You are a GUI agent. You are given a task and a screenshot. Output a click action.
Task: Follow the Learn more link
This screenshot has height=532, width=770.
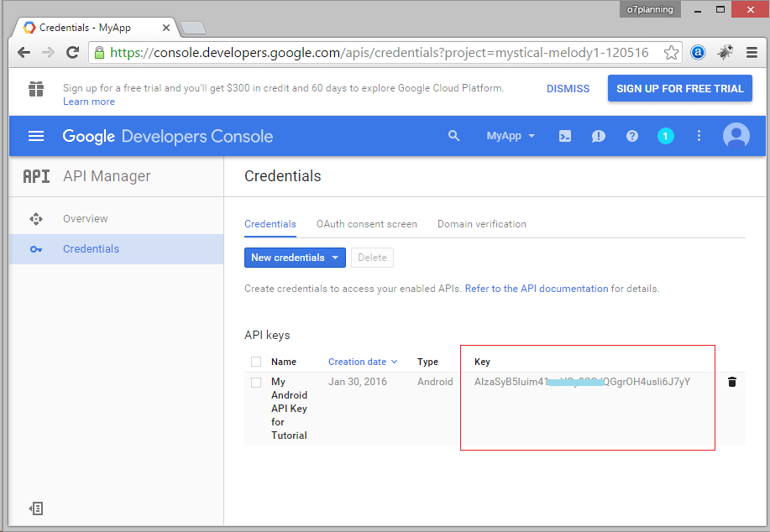pyautogui.click(x=89, y=102)
